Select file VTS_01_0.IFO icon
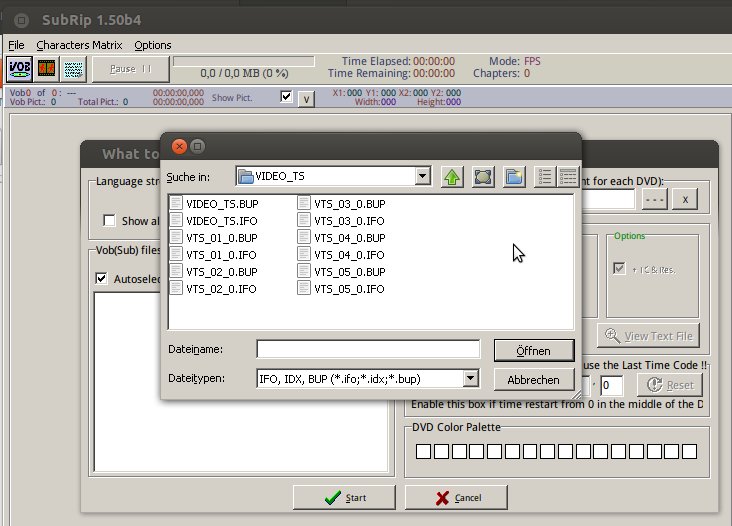This screenshot has width=732, height=526. click(x=176, y=254)
